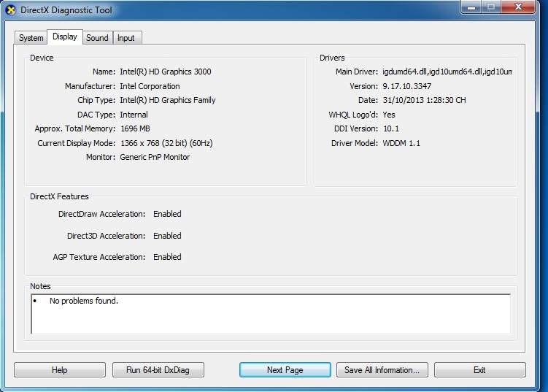Click the Direct3D Acceleration 'Enabled' value
Viewport: 548px width, 392px height.
pyautogui.click(x=167, y=236)
